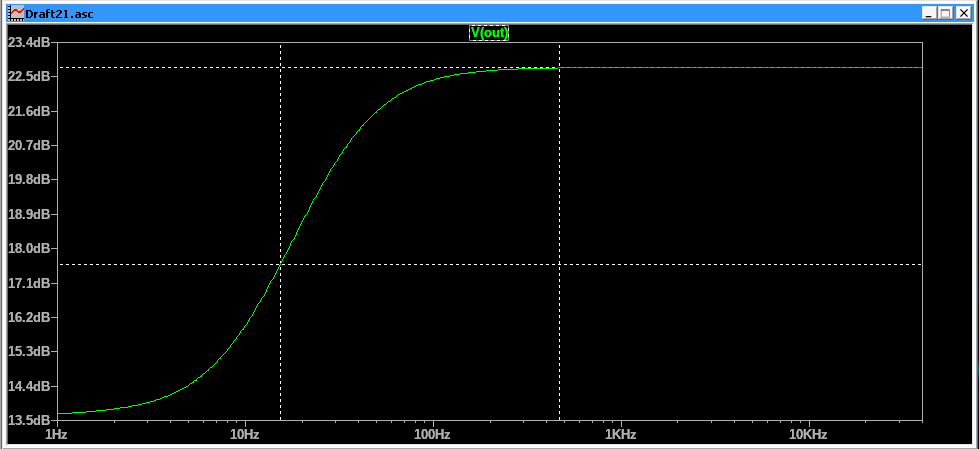The height and width of the screenshot is (449, 979).
Task: Click the 1Hz label on frequency axis
Action: pos(57,435)
